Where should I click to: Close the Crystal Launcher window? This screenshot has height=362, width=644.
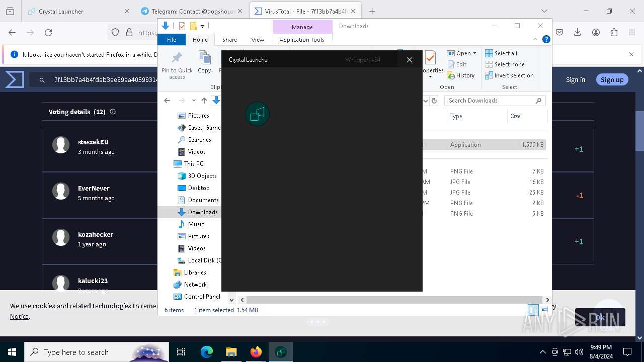410,60
